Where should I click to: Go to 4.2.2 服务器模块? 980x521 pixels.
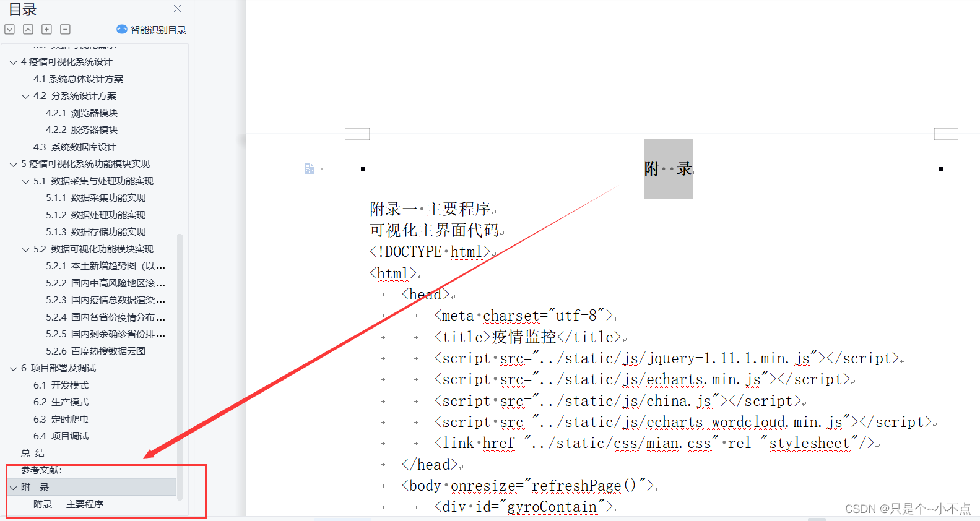click(x=81, y=130)
